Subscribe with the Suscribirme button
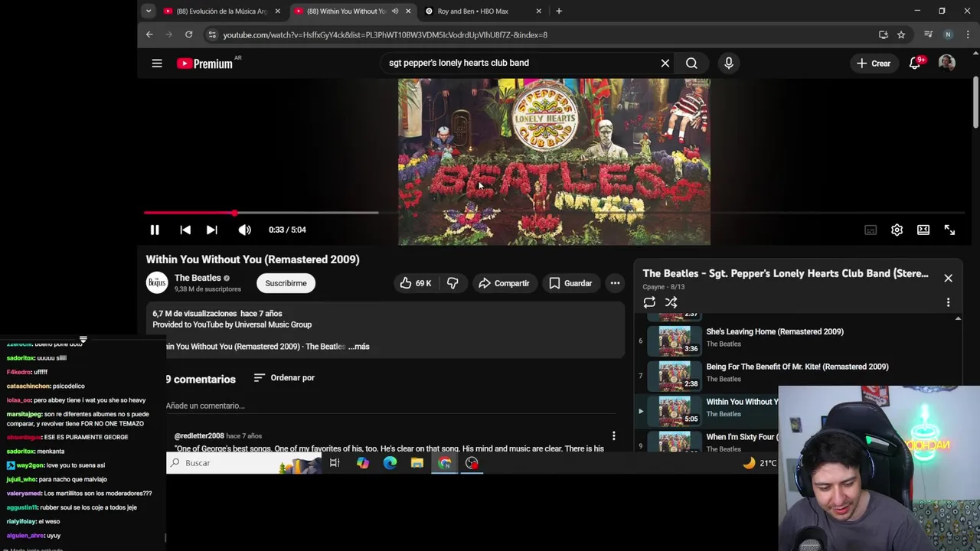Image resolution: width=980 pixels, height=551 pixels. point(286,283)
